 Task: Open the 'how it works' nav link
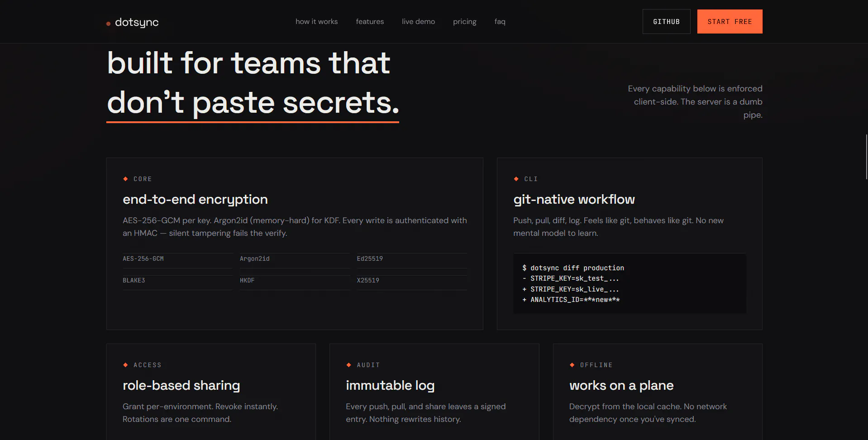[317, 22]
